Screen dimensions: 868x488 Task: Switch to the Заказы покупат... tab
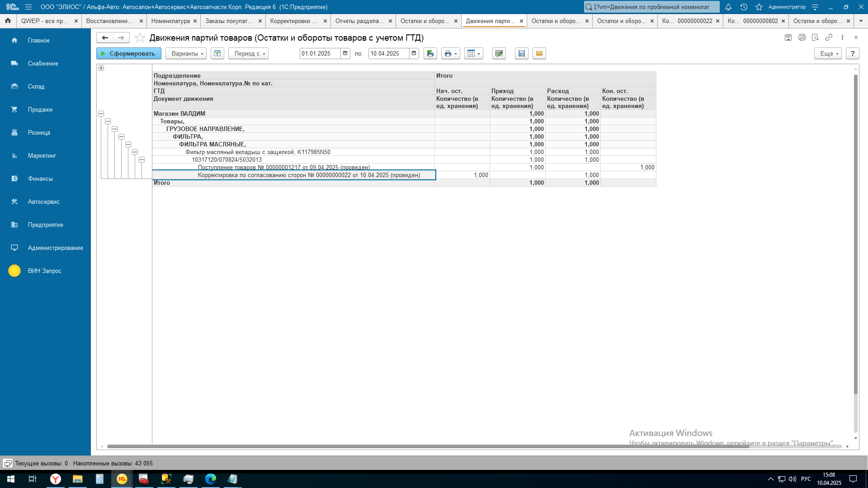229,21
